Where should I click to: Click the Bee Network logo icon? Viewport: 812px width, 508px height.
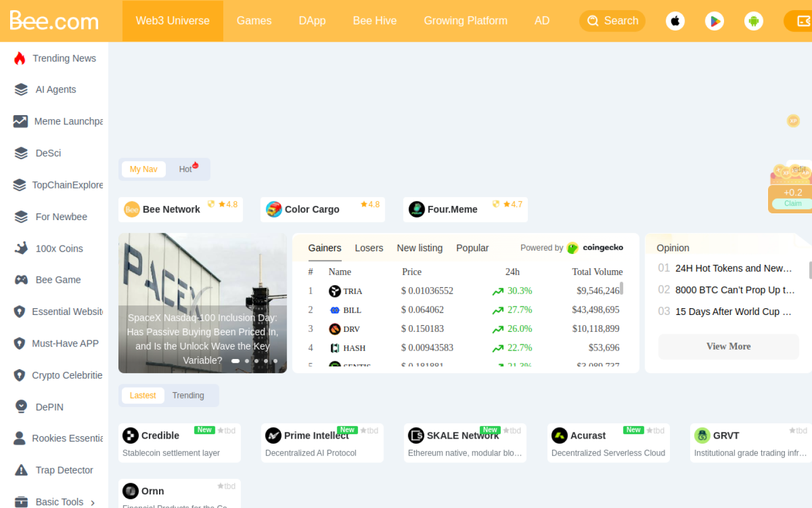[131, 209]
